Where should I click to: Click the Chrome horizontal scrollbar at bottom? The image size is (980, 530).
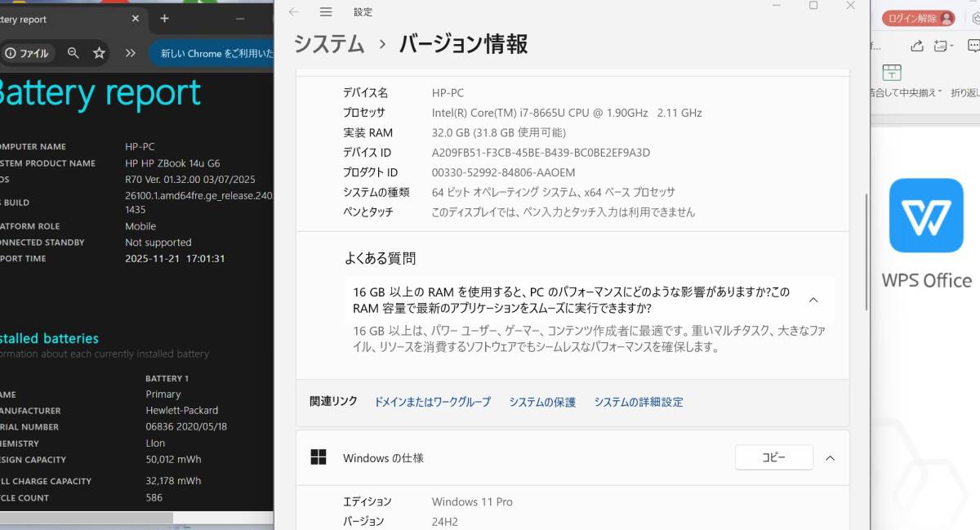click(87, 518)
